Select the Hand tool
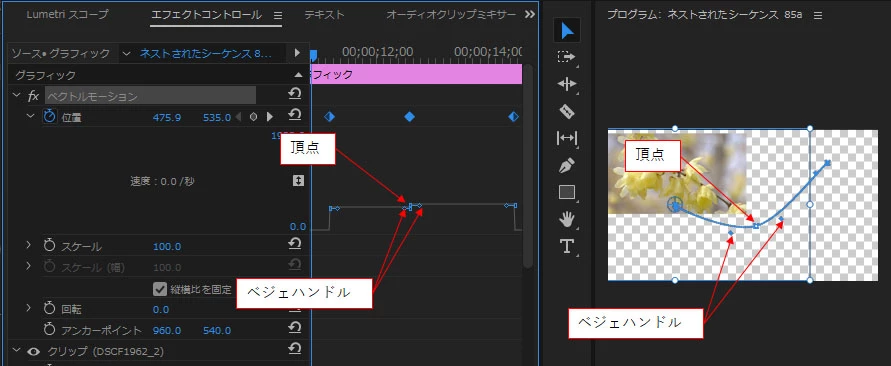891x366 pixels. (567, 219)
